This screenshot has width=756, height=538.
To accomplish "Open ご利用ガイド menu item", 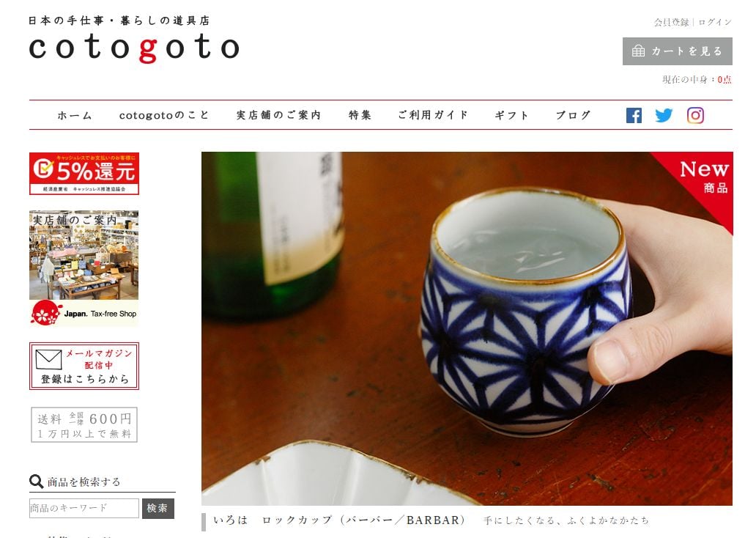I will 433,115.
